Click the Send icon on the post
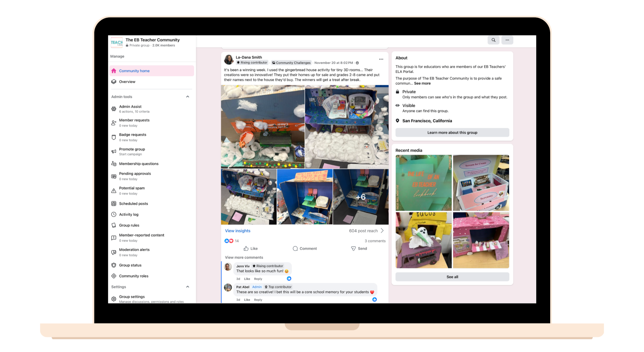 click(x=353, y=249)
